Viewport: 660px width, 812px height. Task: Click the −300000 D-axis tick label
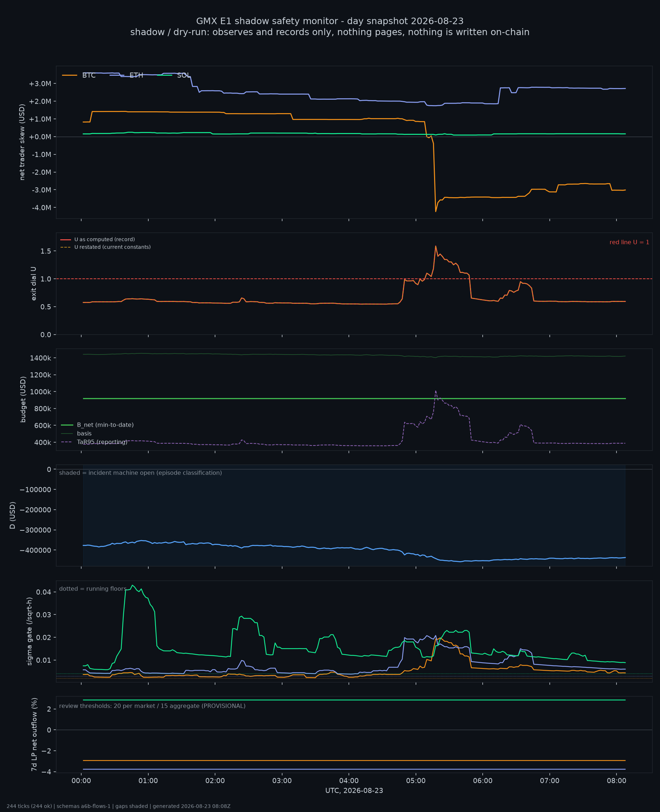click(36, 530)
